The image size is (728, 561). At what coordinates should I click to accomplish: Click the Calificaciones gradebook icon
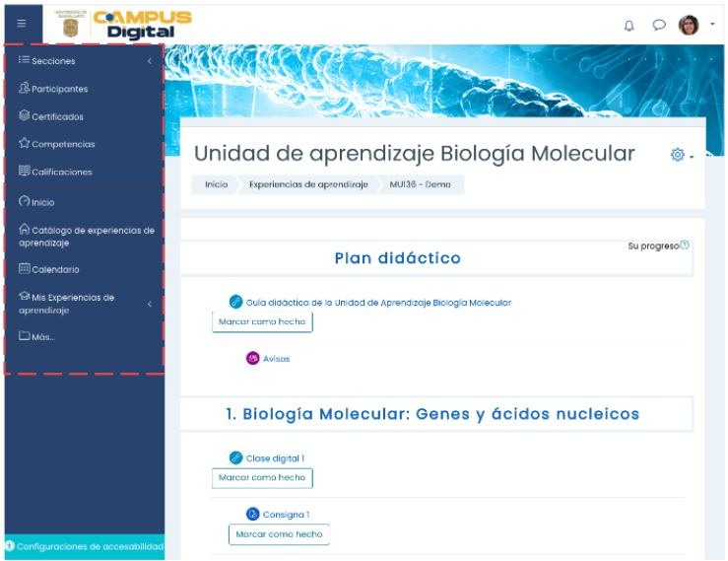coord(25,171)
